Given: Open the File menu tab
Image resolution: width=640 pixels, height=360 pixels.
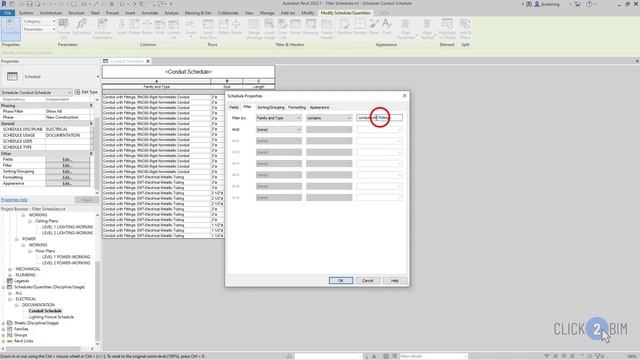Looking at the screenshot, I should point(7,13).
